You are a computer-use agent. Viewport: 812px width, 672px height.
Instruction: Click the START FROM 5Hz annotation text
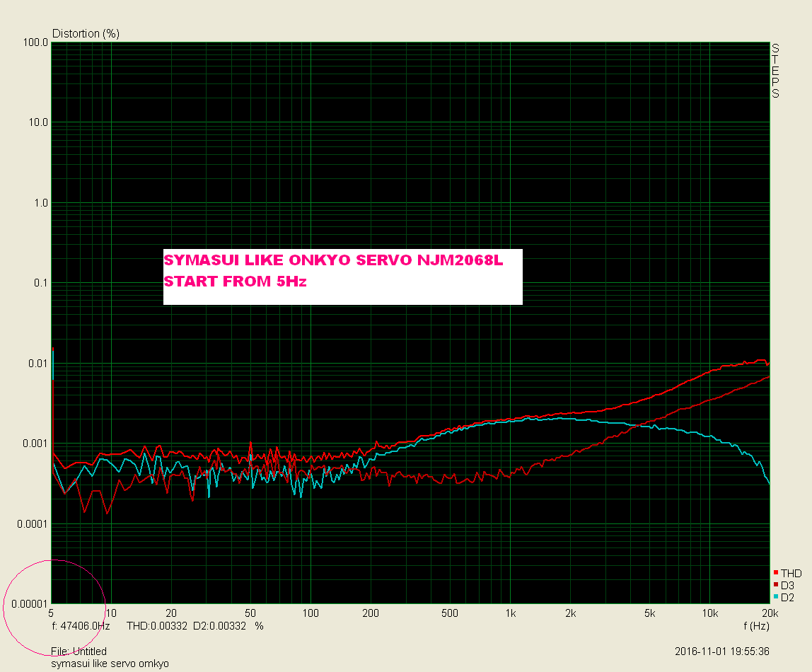coord(235,281)
